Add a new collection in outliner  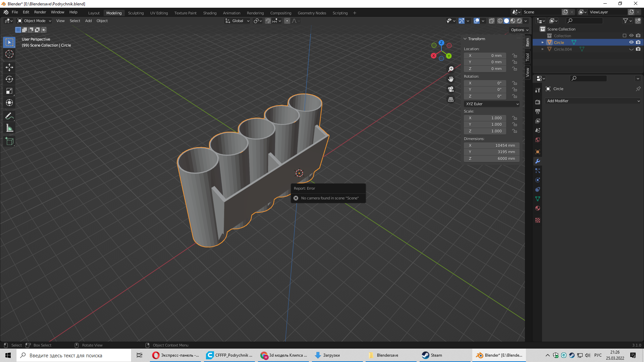point(638,21)
